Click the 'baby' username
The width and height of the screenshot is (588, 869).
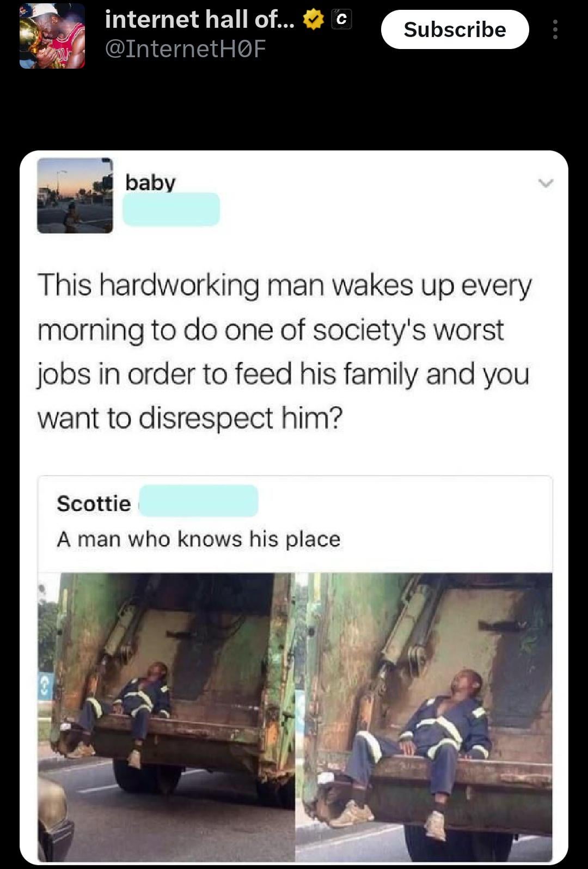click(150, 183)
